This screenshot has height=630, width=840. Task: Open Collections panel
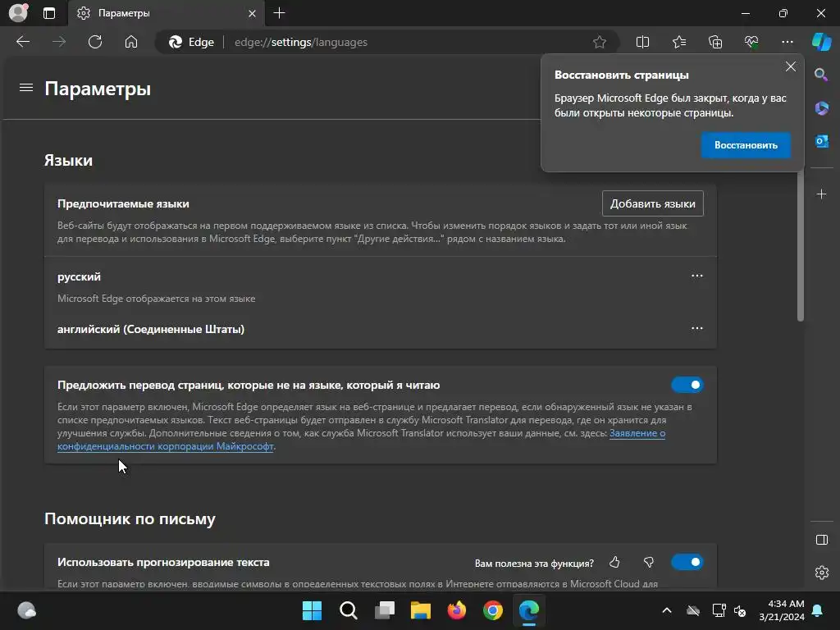point(715,42)
